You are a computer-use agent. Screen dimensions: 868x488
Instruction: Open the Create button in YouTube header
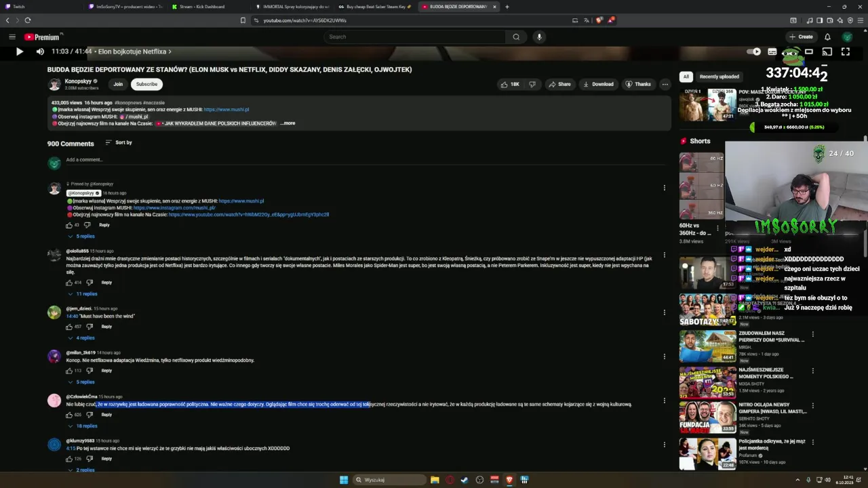[x=801, y=37]
